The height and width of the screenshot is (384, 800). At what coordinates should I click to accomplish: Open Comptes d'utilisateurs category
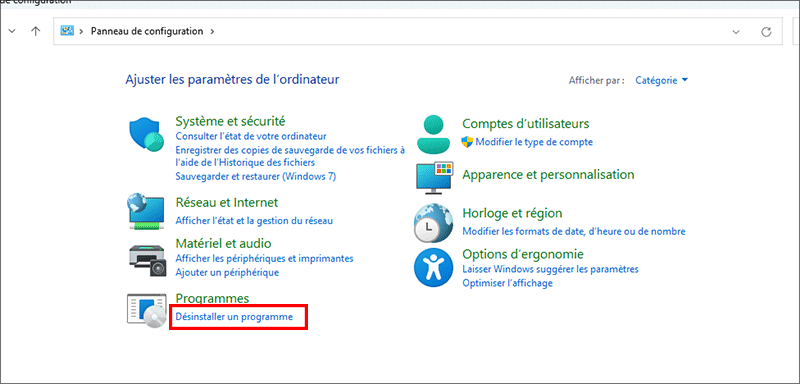coord(526,123)
